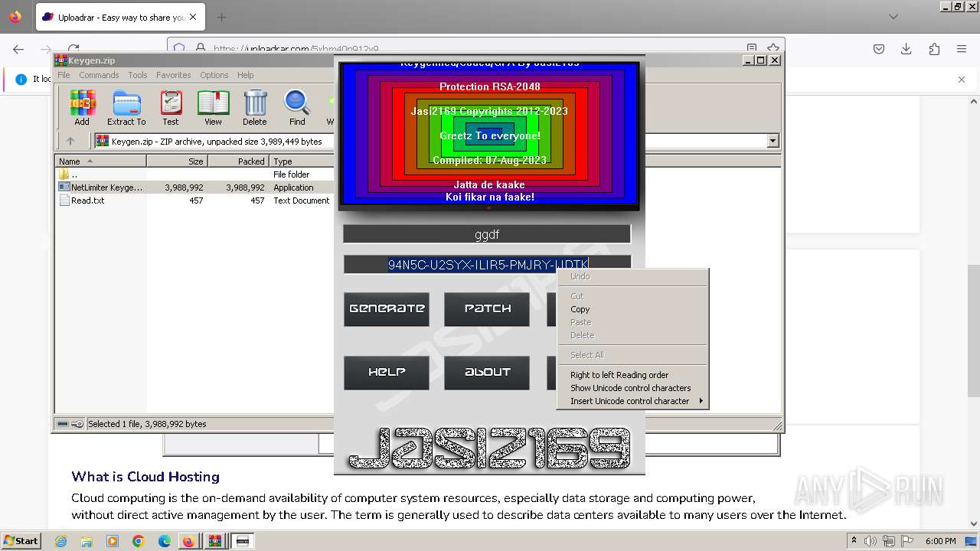Open the WinRAR Options menu
This screenshot has width=980, height=551.
pyautogui.click(x=214, y=75)
